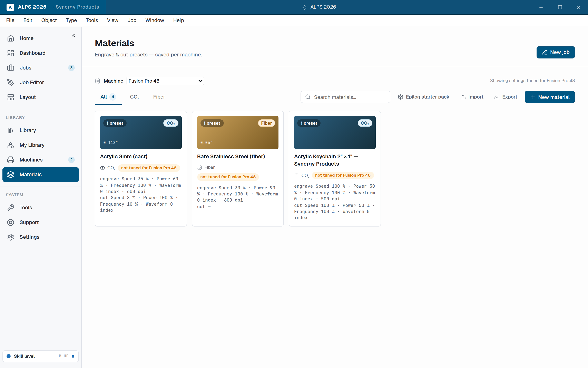The height and width of the screenshot is (368, 588).
Task: Open the Tools menu in menu bar
Action: click(92, 20)
